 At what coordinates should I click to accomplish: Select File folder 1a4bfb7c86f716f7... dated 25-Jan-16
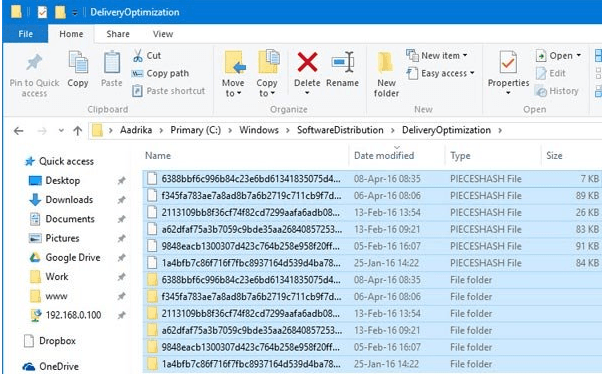click(372, 364)
